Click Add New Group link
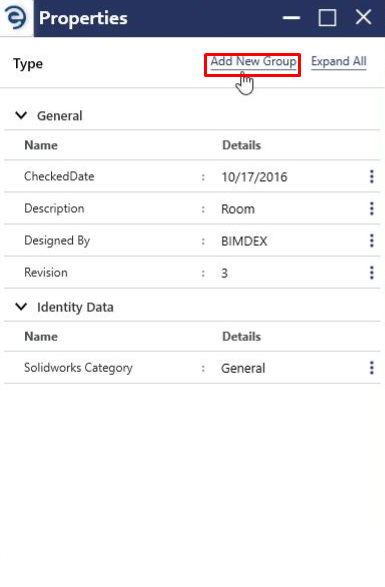 [253, 61]
